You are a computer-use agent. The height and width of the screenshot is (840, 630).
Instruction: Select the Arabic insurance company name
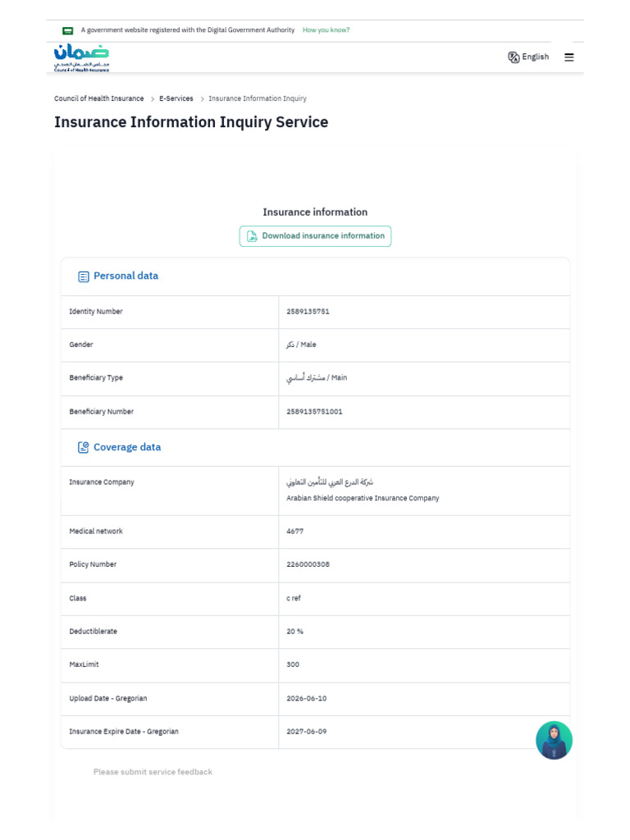(330, 482)
